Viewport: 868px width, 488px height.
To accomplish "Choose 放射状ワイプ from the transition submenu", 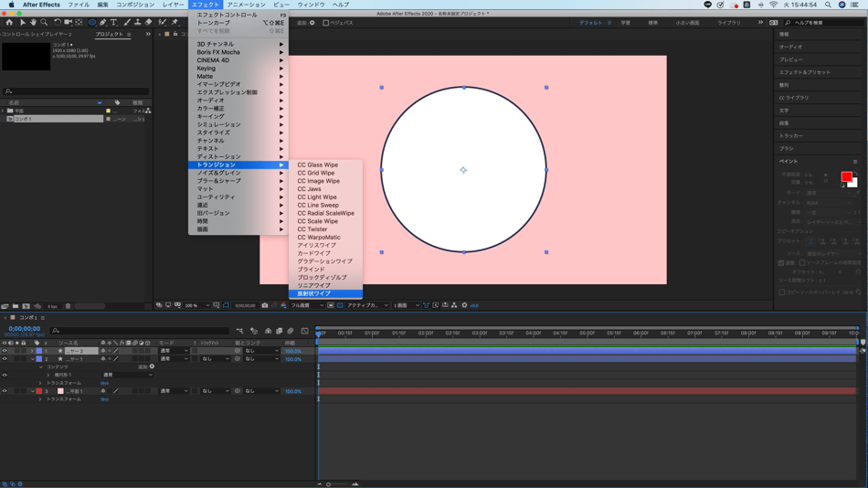I will pyautogui.click(x=313, y=293).
